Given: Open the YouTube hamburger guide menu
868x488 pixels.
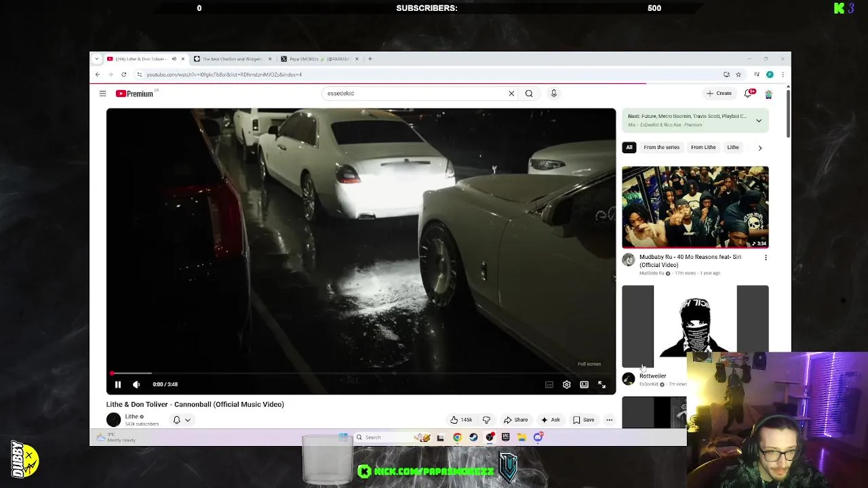Looking at the screenshot, I should click(102, 94).
